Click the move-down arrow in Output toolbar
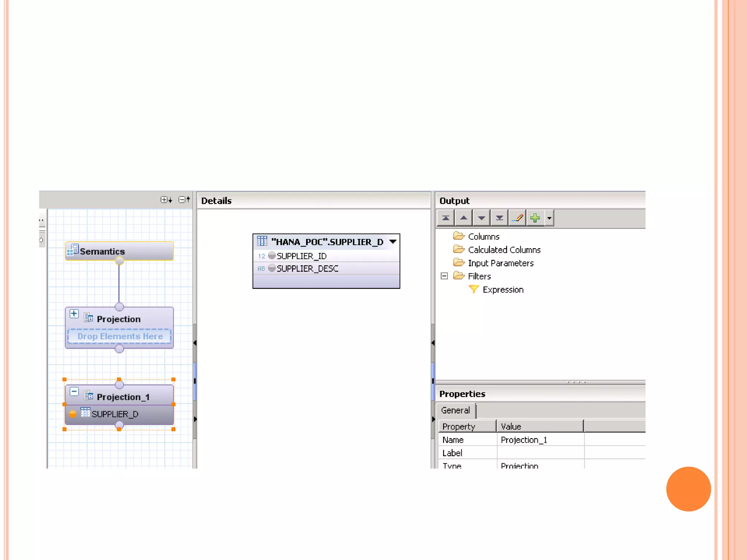 click(481, 218)
